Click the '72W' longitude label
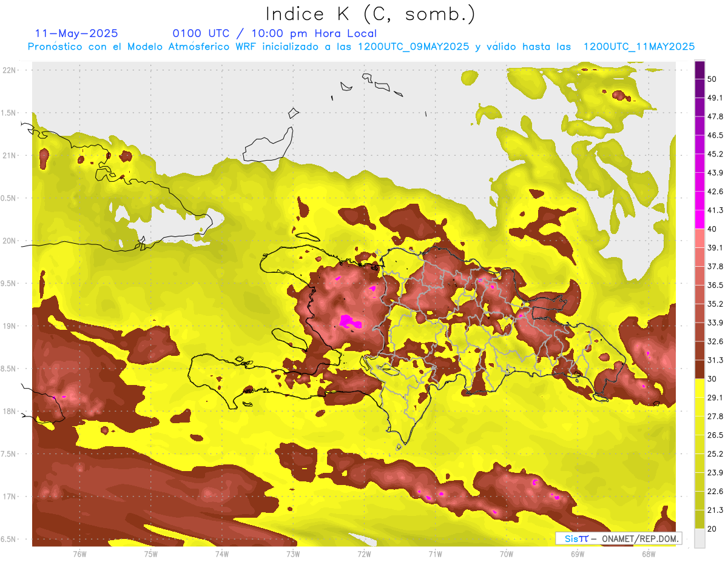Image resolution: width=728 pixels, height=562 pixels. [x=364, y=554]
